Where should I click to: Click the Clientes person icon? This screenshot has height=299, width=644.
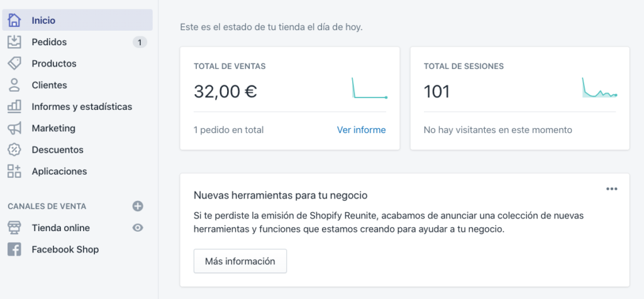(14, 85)
